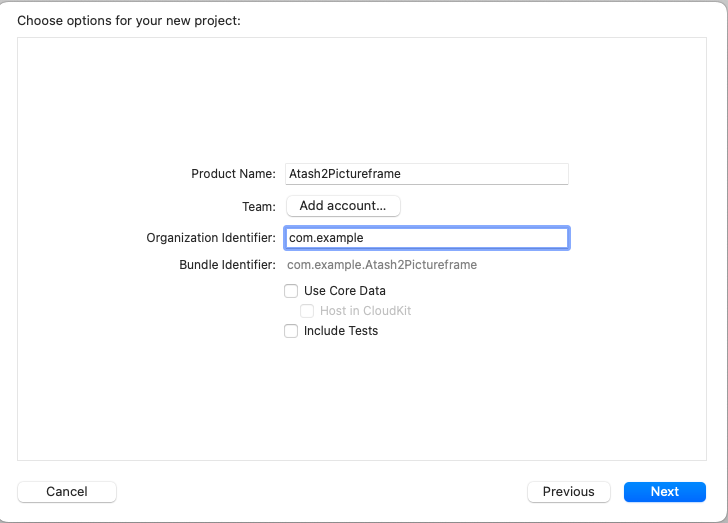Screen dimensions: 728x523
Task: Click the Team label
Action: tap(259, 207)
